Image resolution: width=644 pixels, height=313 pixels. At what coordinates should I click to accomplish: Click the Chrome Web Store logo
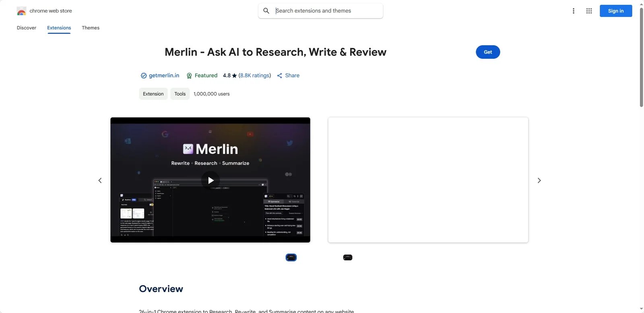click(x=21, y=11)
